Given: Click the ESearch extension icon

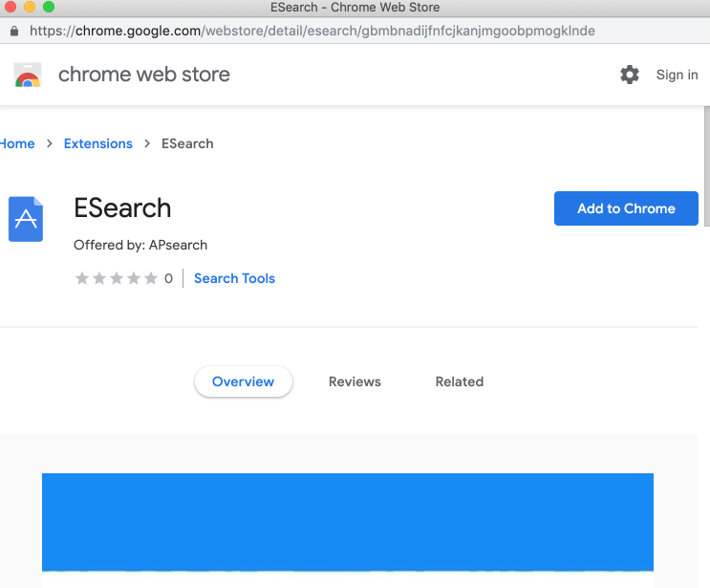Looking at the screenshot, I should [x=26, y=219].
